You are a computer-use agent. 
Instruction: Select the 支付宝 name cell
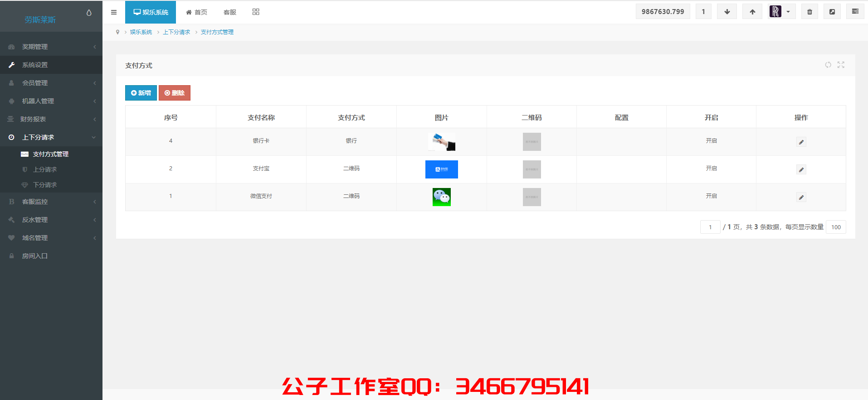pos(261,169)
